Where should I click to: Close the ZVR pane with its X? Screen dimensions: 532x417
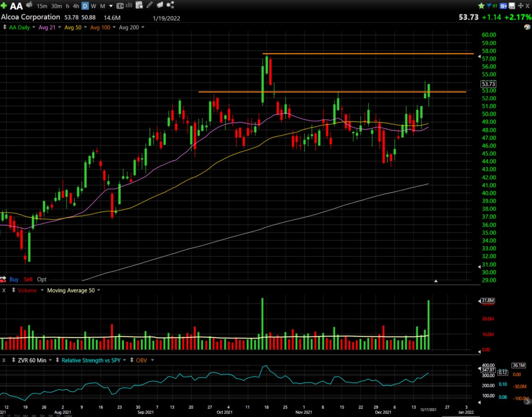4,360
